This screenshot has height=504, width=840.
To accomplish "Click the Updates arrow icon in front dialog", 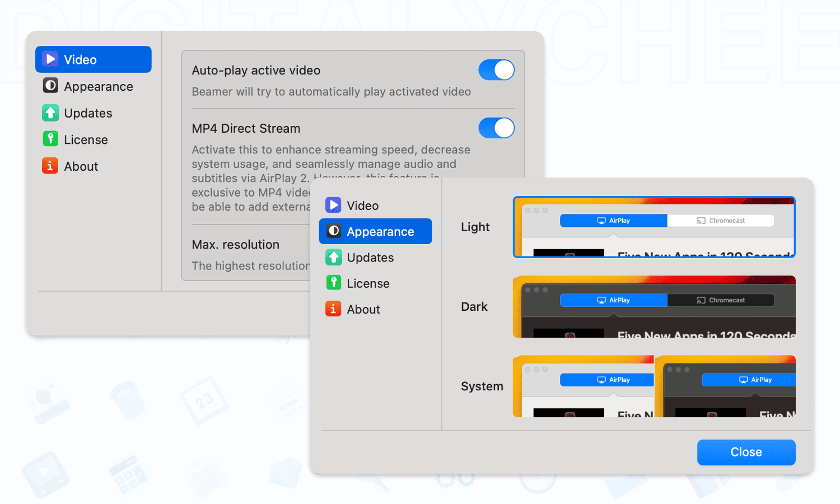I will (334, 257).
